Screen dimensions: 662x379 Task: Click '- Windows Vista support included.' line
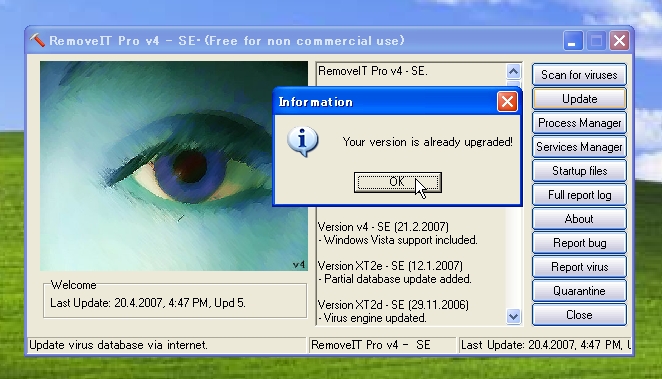point(398,240)
